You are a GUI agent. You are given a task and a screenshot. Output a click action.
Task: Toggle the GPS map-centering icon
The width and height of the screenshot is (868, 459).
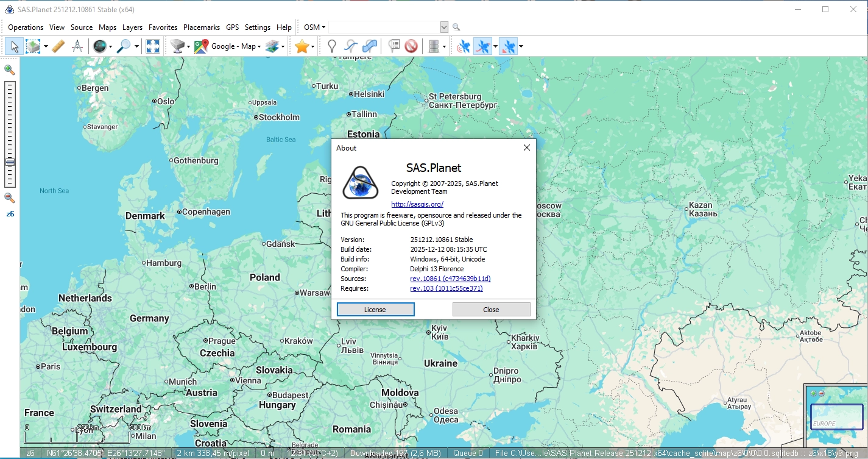[x=508, y=46]
